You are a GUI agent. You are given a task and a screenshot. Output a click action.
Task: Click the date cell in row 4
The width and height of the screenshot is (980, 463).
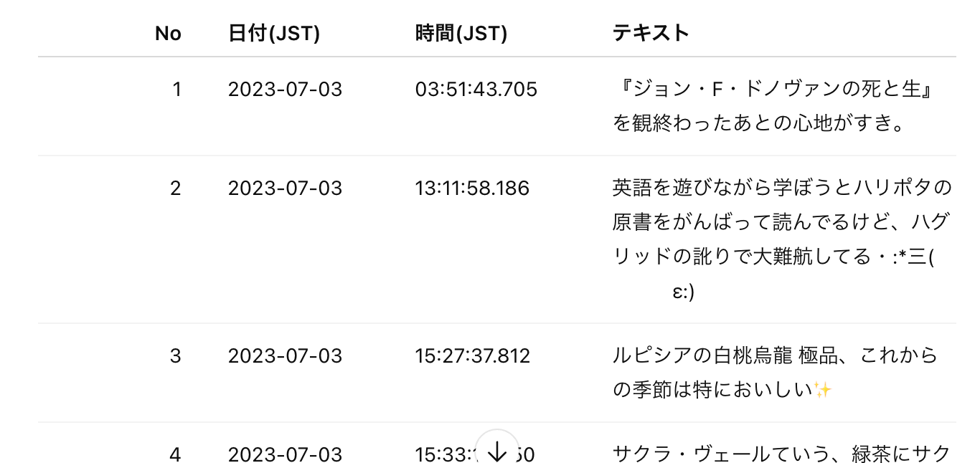pyautogui.click(x=285, y=454)
